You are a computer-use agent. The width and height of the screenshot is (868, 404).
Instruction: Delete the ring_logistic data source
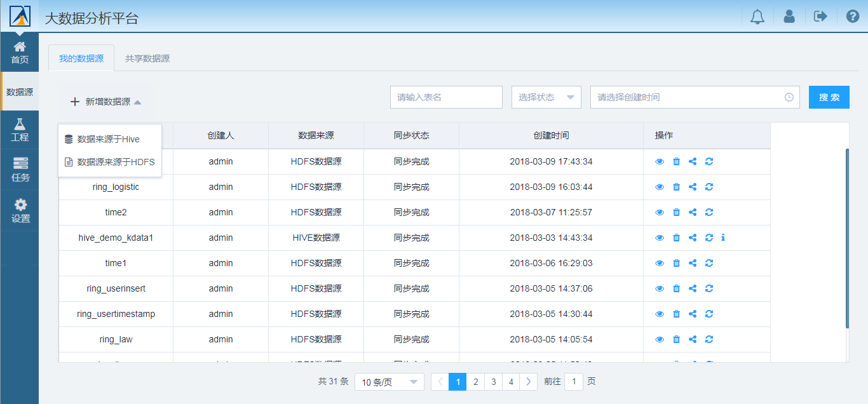pyautogui.click(x=676, y=187)
